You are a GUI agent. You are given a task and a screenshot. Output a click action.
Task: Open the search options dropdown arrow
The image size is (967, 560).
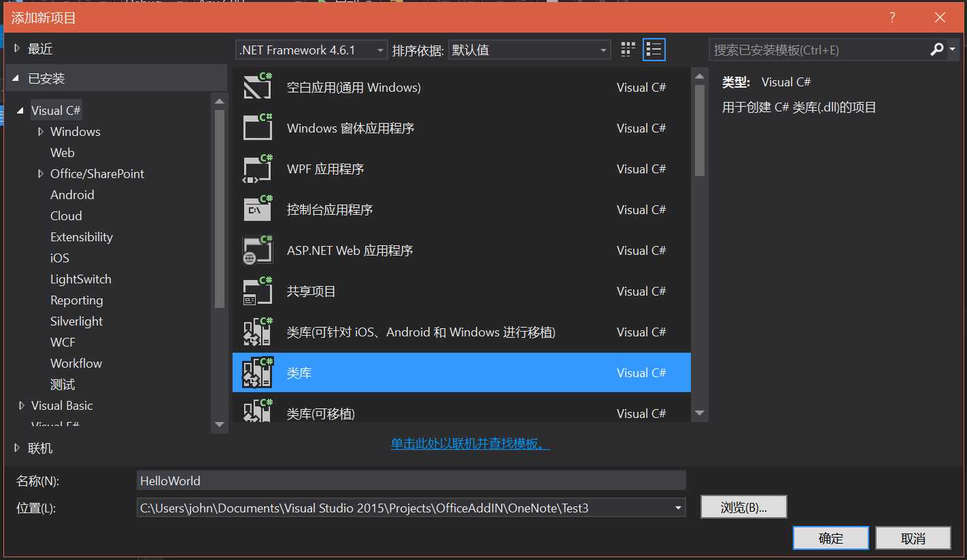[951, 50]
